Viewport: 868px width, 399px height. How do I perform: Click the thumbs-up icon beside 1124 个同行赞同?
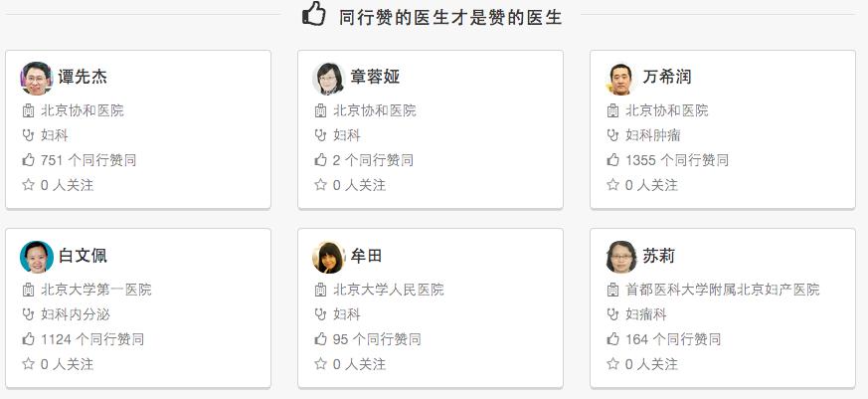[x=28, y=338]
